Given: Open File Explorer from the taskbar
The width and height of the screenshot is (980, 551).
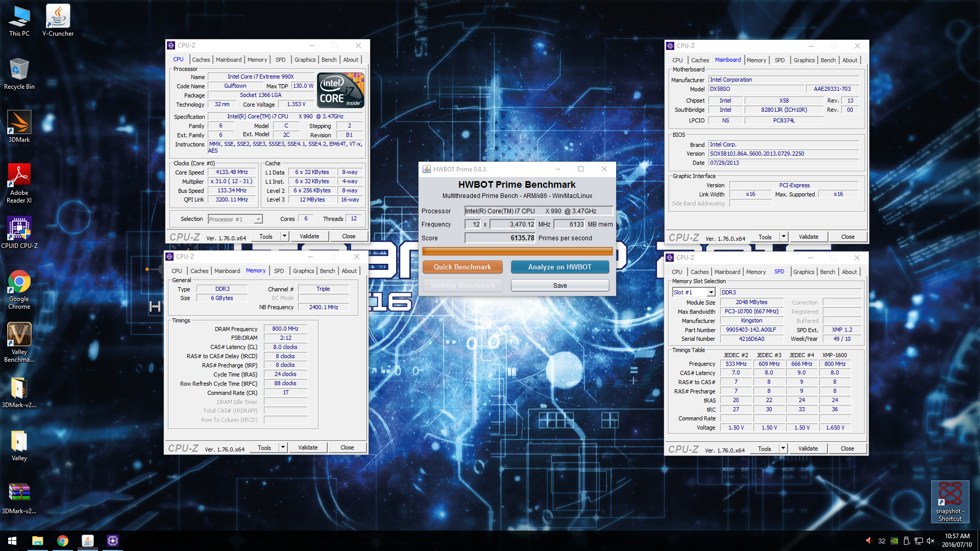Looking at the screenshot, I should [x=37, y=541].
